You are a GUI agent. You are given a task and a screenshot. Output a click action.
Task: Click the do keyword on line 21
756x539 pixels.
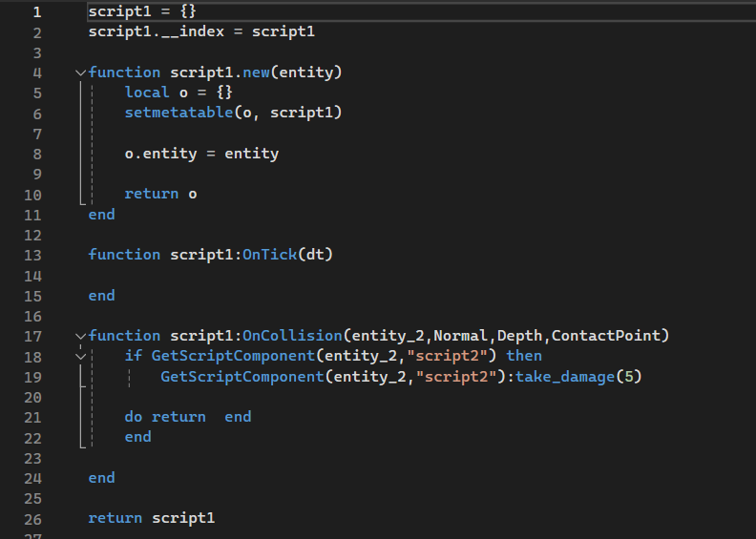pyautogui.click(x=134, y=417)
